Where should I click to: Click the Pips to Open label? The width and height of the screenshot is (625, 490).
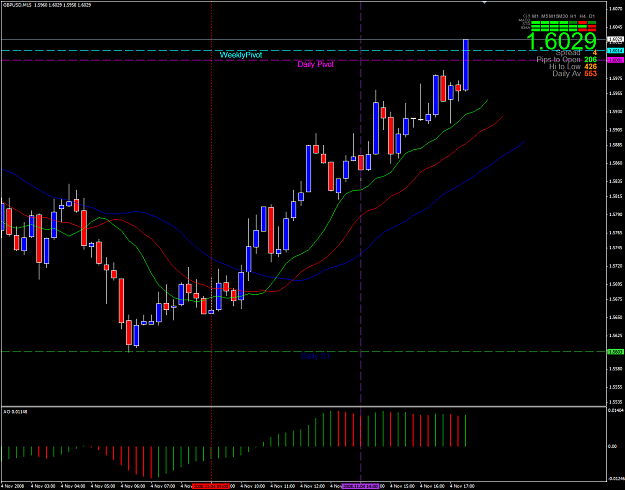pyautogui.click(x=558, y=60)
